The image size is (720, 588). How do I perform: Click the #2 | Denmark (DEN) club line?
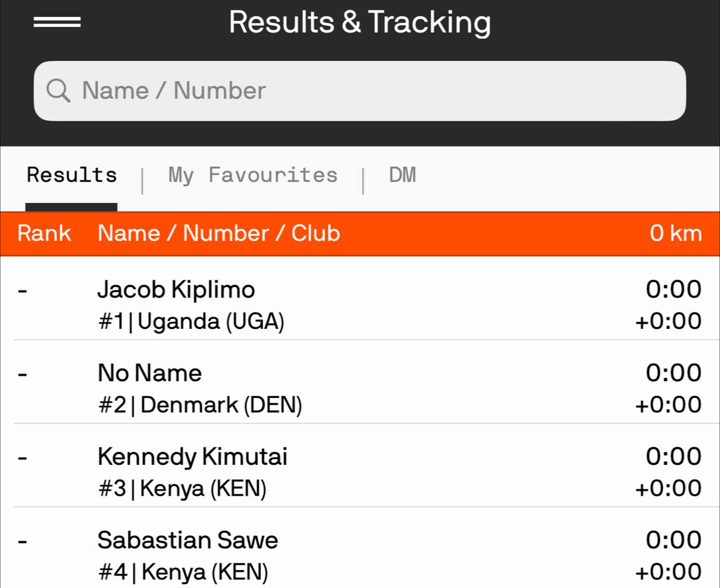click(x=200, y=405)
